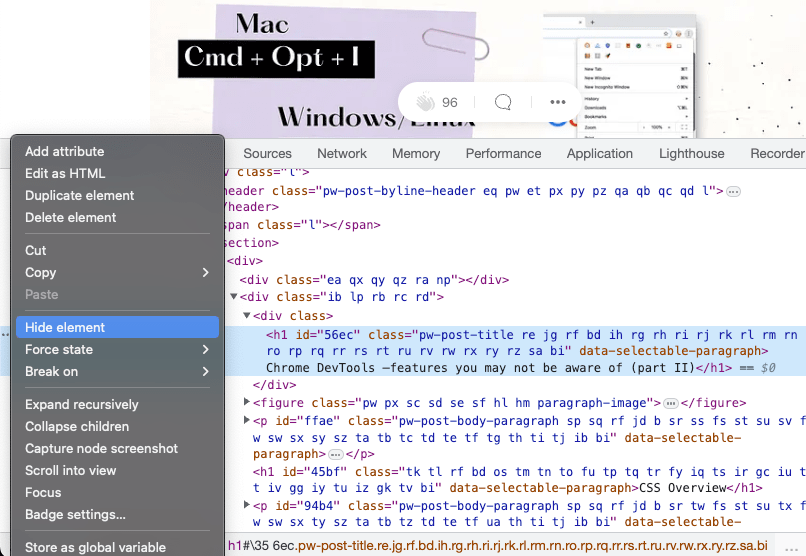Image resolution: width=806 pixels, height=556 pixels.
Task: Open the Performance tab
Action: pyautogui.click(x=503, y=154)
